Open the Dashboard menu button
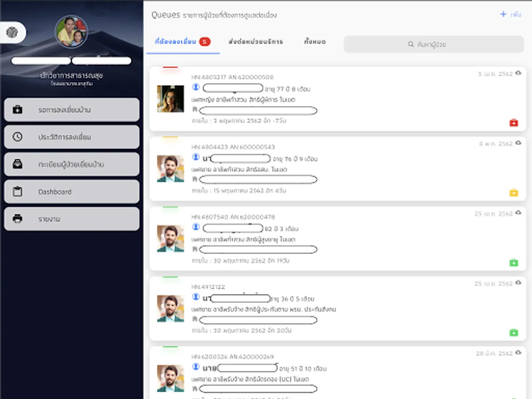532x399 pixels. [x=71, y=192]
